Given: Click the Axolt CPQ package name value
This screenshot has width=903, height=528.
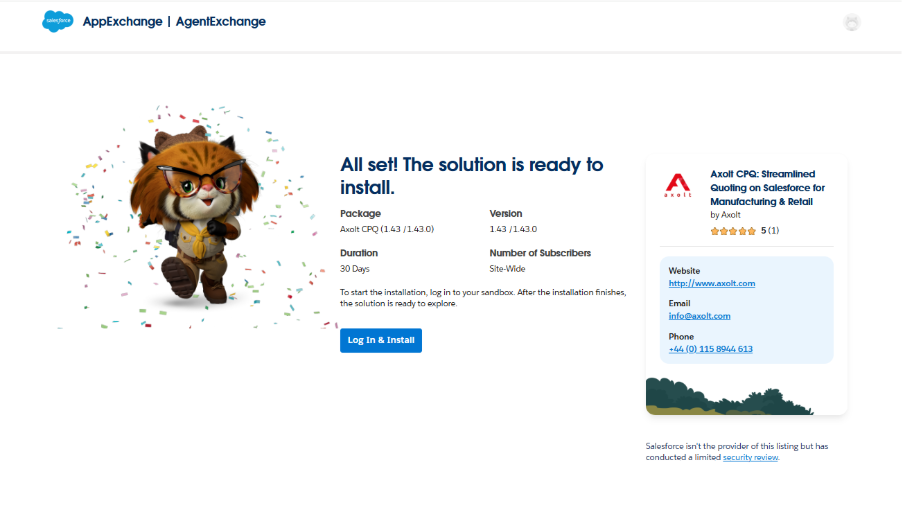Looking at the screenshot, I should 386,229.
